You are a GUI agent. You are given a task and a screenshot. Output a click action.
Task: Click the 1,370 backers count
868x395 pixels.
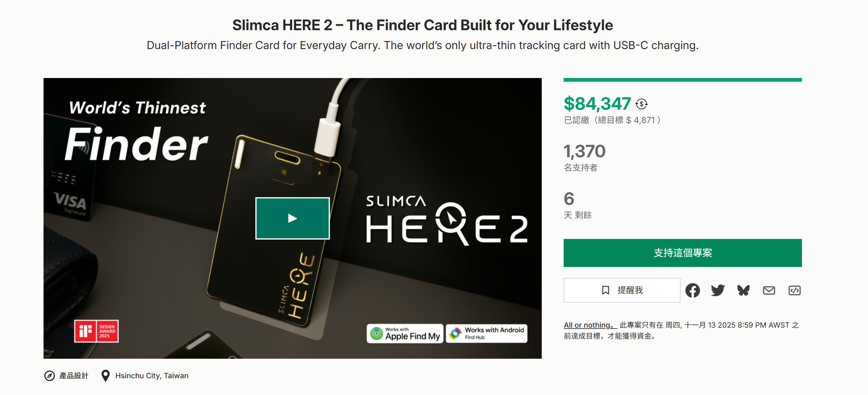tap(584, 151)
